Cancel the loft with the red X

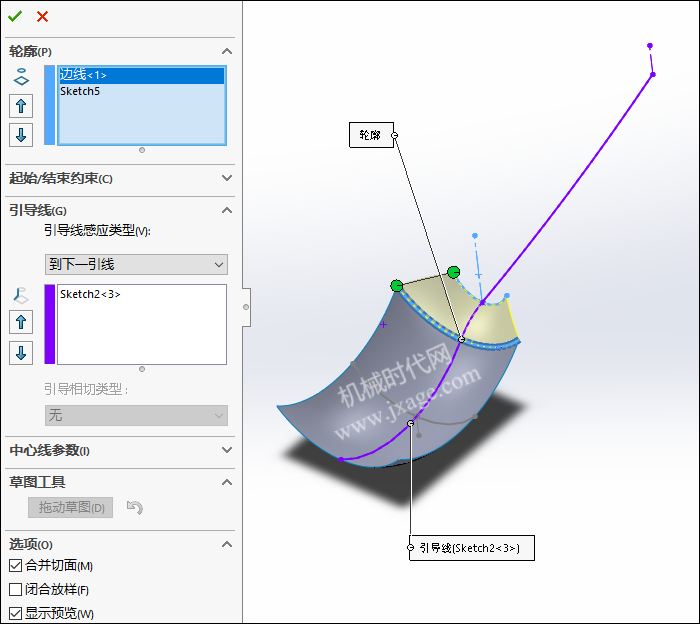point(42,17)
